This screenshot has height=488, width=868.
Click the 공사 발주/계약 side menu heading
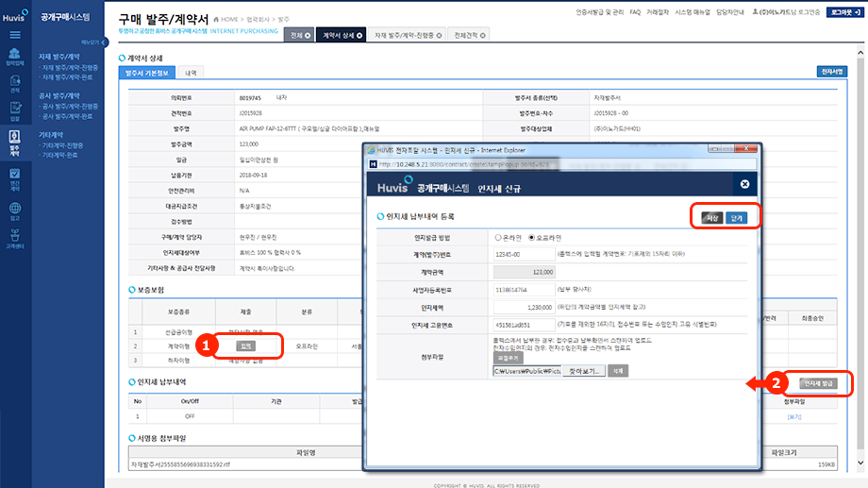click(59, 96)
